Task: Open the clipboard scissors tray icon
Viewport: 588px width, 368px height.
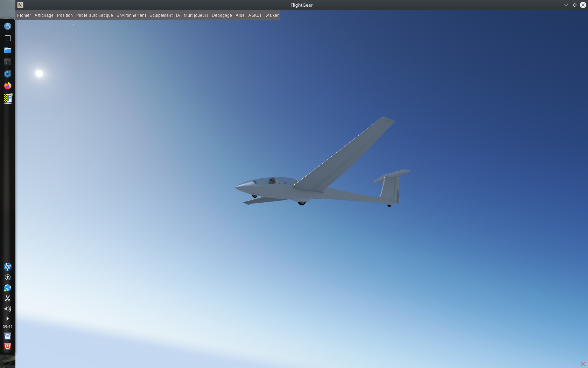Action: (8, 298)
